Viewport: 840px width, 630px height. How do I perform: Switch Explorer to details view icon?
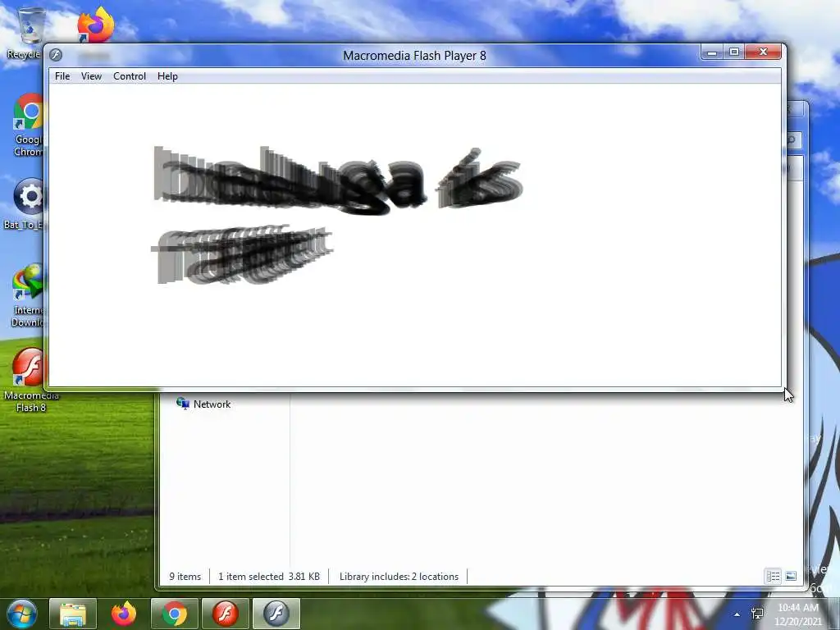click(x=773, y=577)
